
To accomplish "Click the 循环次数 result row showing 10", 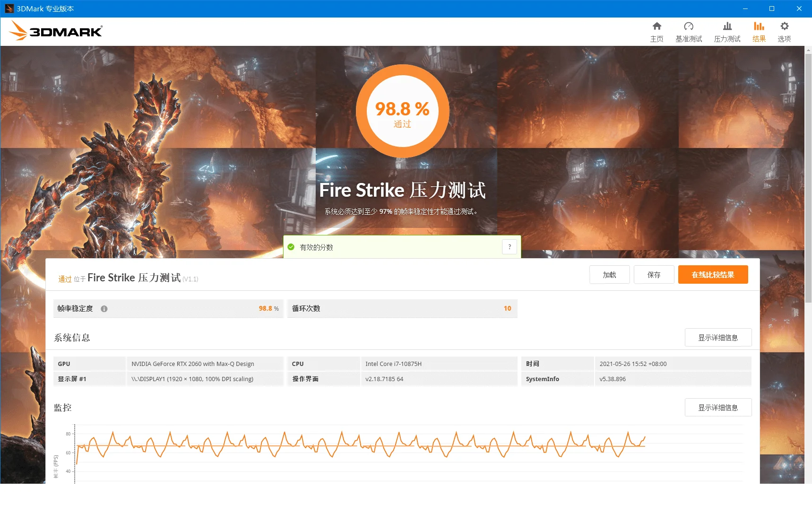I will click(x=402, y=308).
